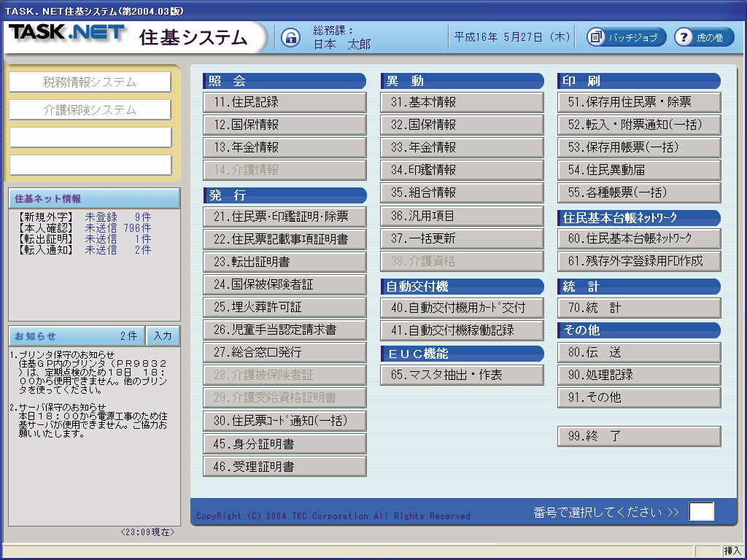This screenshot has width=747, height=560.
Task: Switch to 介護保険システム in the sidebar
Action: [90, 110]
